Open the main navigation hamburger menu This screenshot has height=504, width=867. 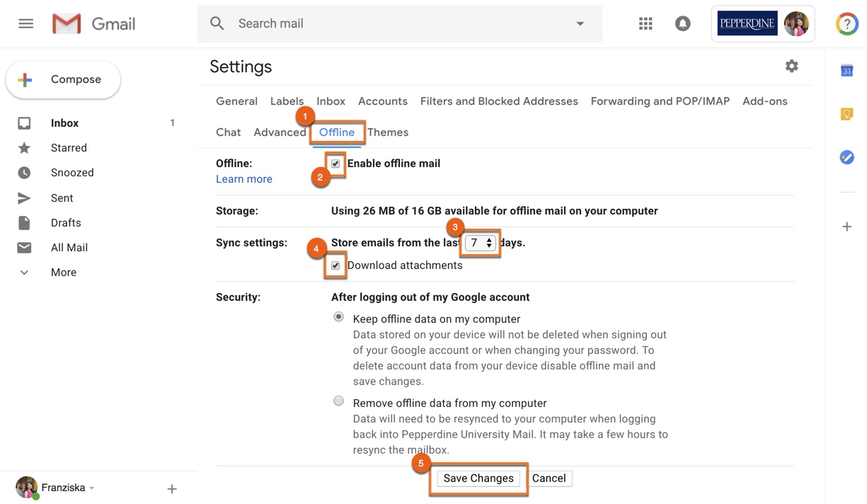(x=25, y=23)
